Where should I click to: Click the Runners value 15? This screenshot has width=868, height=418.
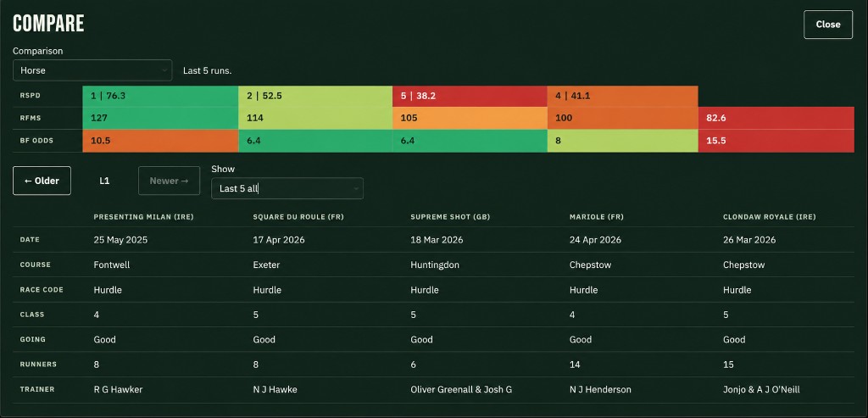click(x=728, y=365)
